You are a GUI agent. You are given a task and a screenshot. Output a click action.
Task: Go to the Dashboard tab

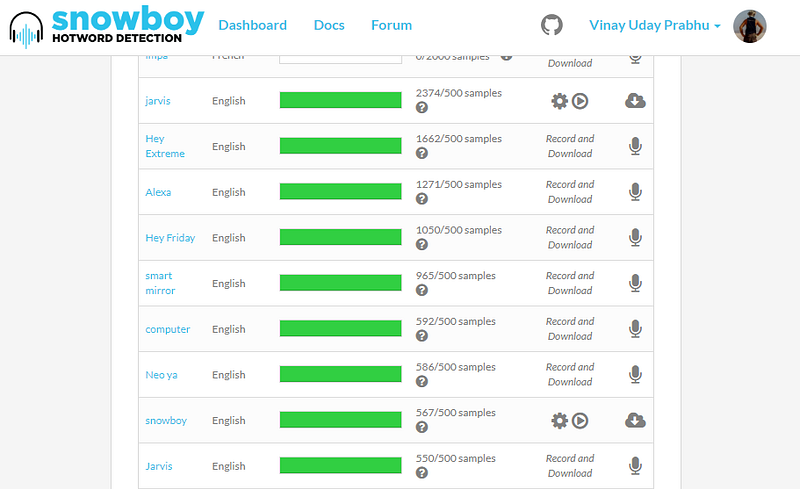point(253,25)
